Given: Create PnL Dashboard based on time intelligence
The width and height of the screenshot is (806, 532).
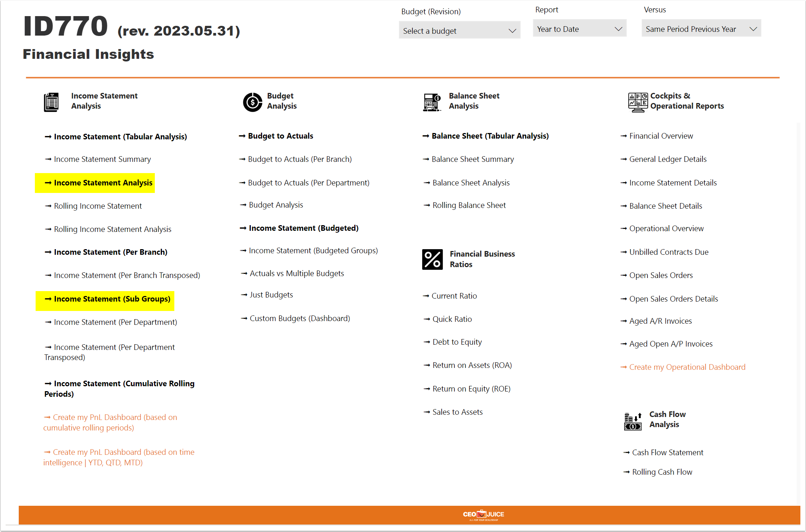Looking at the screenshot, I should tap(119, 457).
